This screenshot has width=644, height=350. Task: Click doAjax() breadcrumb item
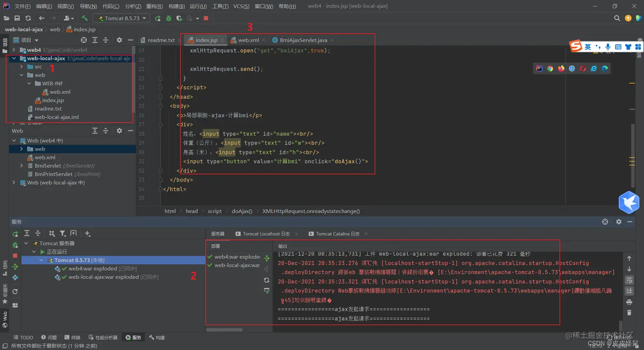click(242, 211)
